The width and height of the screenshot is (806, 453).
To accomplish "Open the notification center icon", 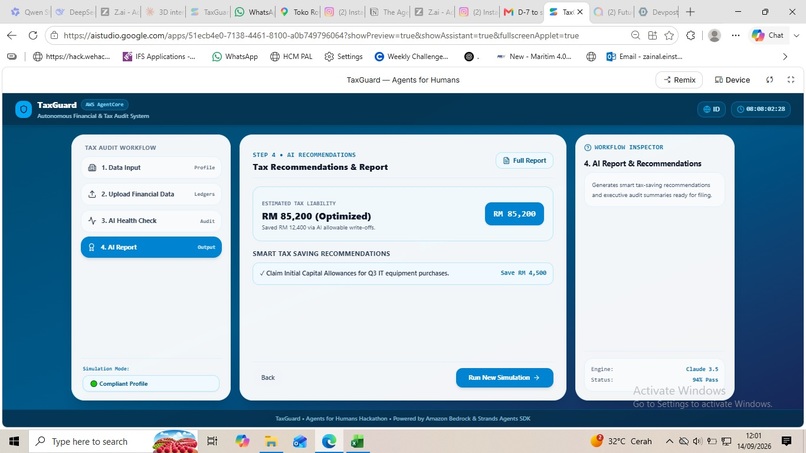I will tap(786, 441).
